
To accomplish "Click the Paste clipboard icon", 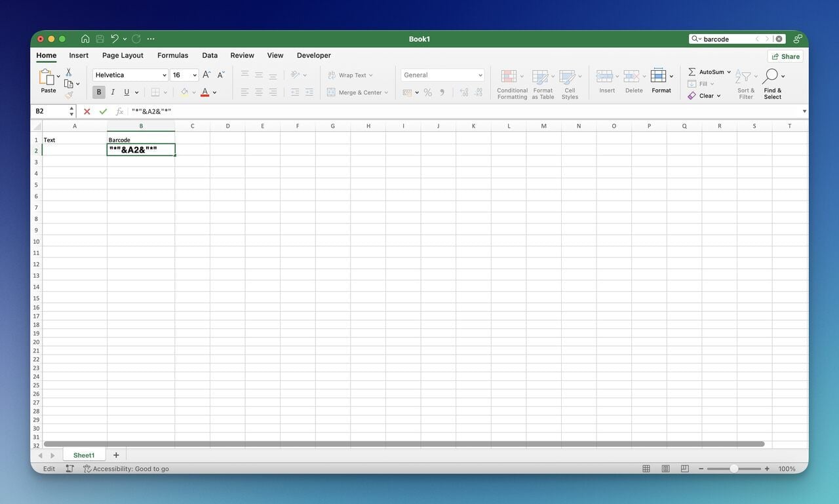I will [x=47, y=77].
